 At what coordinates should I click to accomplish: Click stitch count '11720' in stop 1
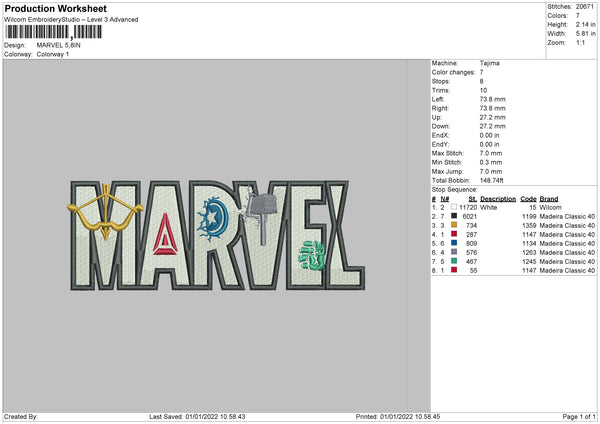(468, 207)
